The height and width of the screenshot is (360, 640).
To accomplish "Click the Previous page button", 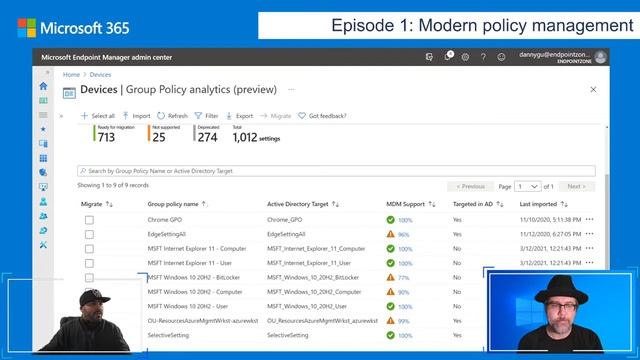I will pyautogui.click(x=471, y=187).
